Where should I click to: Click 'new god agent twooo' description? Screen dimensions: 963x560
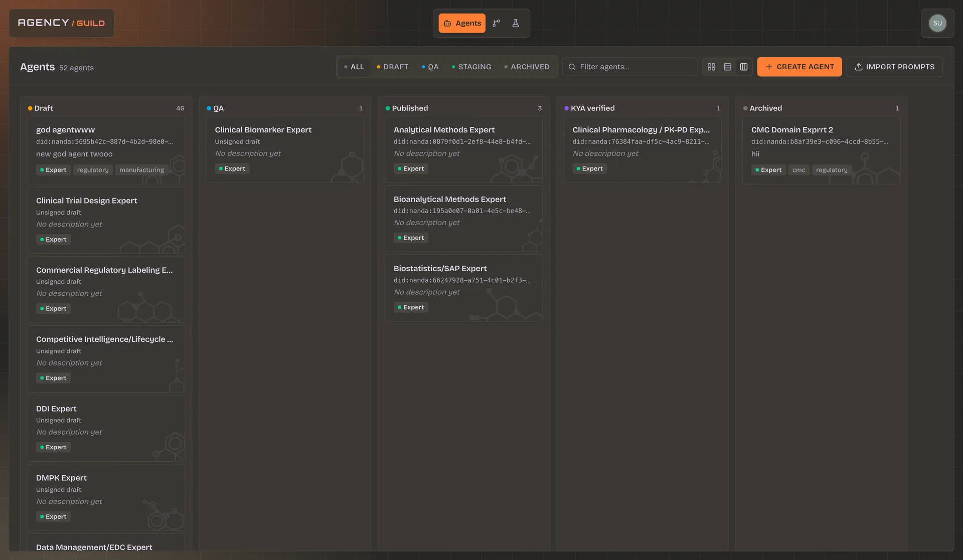point(74,154)
